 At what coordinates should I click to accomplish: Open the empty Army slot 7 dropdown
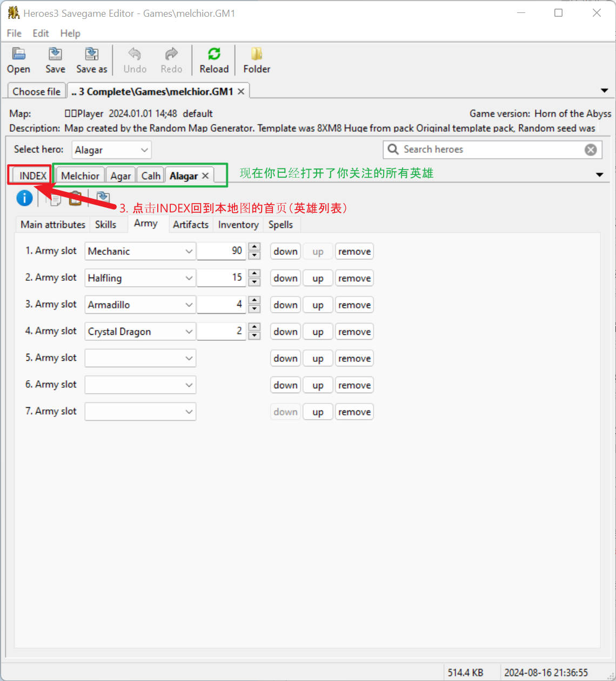[x=140, y=412]
